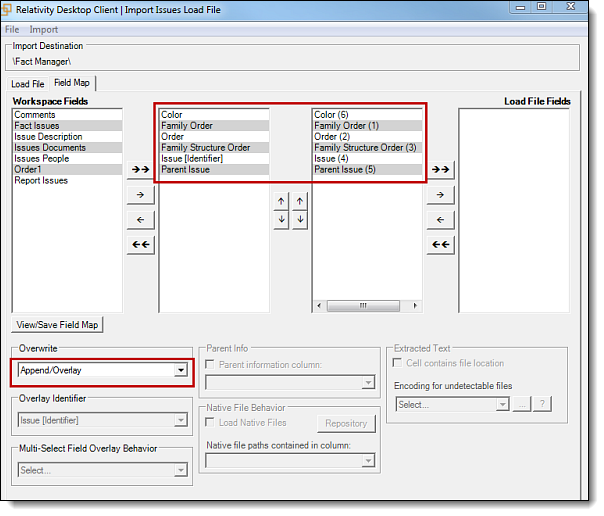Switch to the Load File tab
This screenshot has height=516, width=604.
(28, 84)
